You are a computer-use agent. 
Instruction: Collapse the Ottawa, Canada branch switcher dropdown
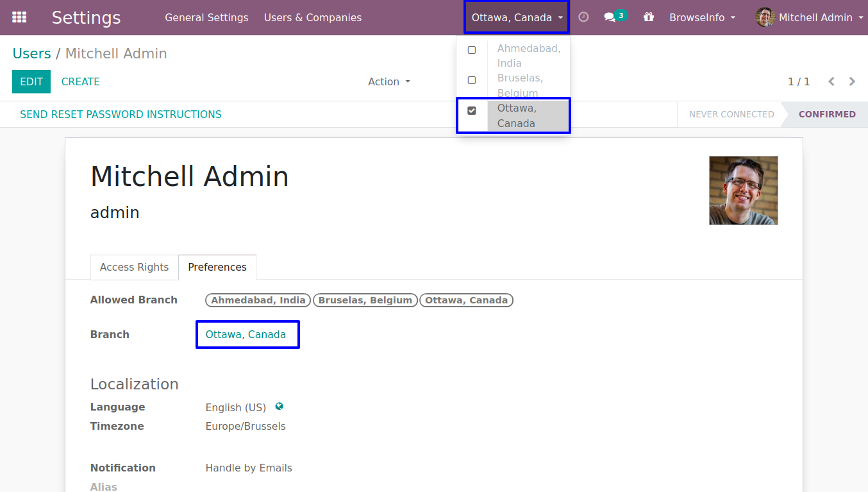(x=517, y=17)
